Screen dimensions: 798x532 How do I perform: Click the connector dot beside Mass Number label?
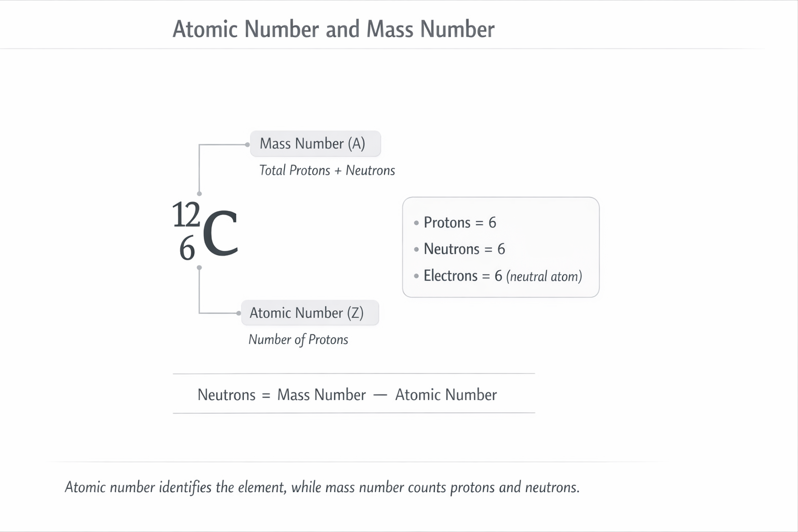247,144
